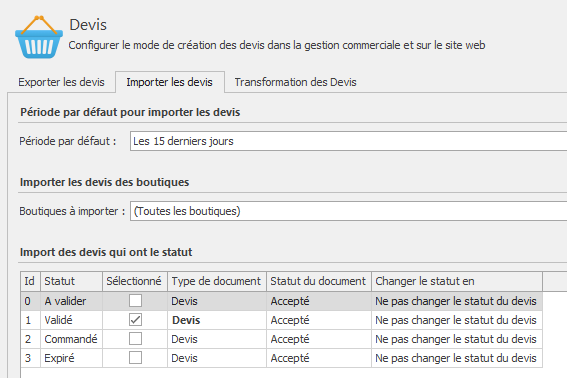Click Id cell 3 in the table
Image resolution: width=567 pixels, height=378 pixels.
[x=30, y=358]
